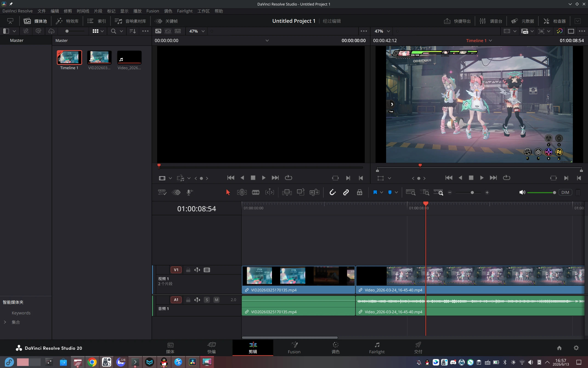The height and width of the screenshot is (368, 588).
Task: Open the source clip name dropdown
Action: tap(267, 41)
